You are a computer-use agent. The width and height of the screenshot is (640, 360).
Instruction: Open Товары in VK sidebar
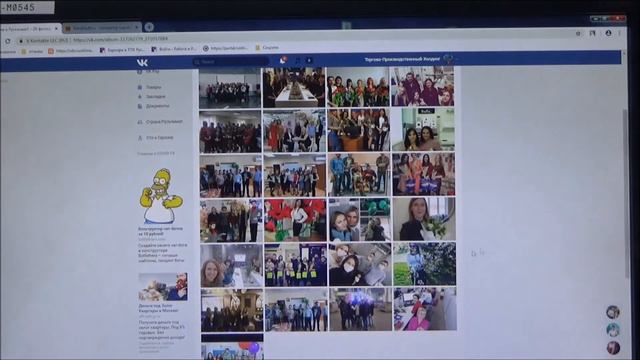click(150, 87)
